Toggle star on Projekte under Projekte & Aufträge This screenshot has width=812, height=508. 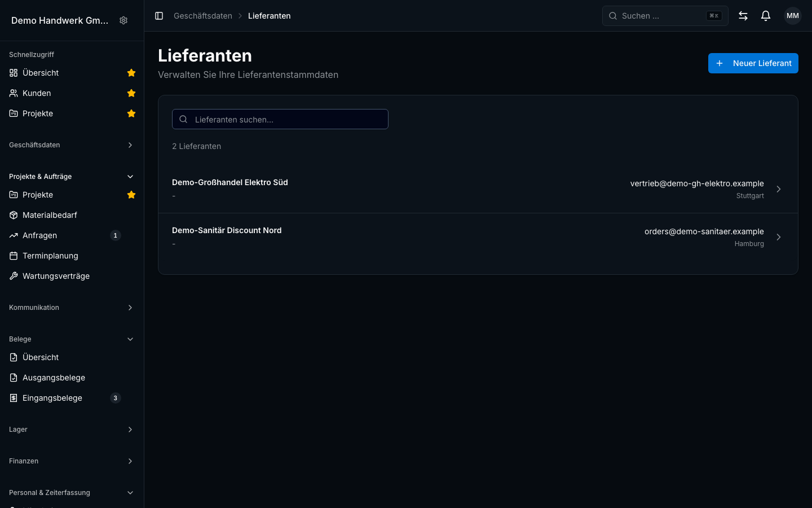click(x=131, y=195)
